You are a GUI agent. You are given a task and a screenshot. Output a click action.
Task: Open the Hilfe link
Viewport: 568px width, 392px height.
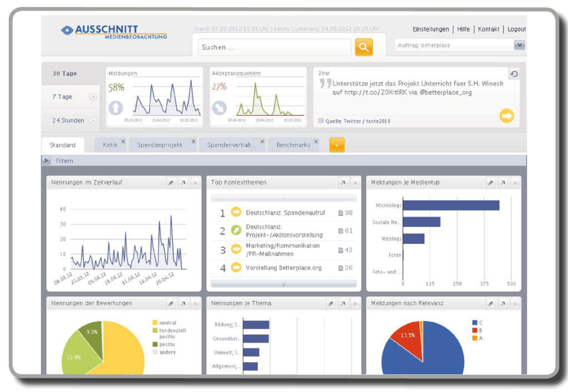pos(463,29)
